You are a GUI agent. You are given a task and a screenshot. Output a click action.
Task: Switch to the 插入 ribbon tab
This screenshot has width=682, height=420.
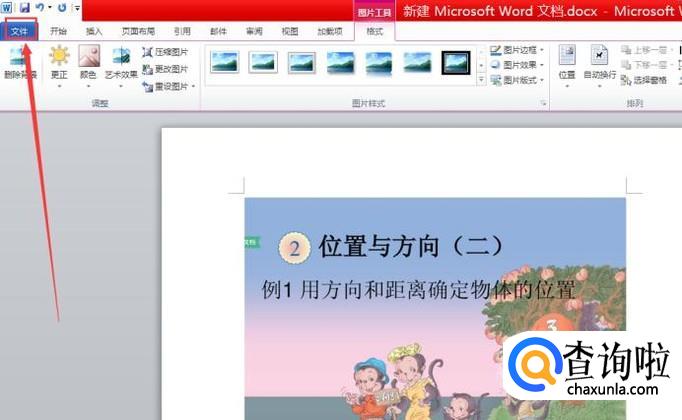94,31
